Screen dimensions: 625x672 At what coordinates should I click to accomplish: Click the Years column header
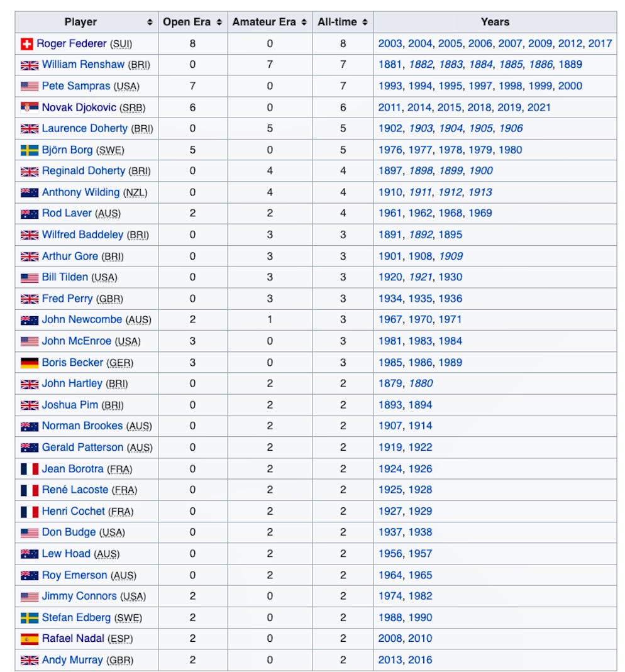click(x=495, y=22)
